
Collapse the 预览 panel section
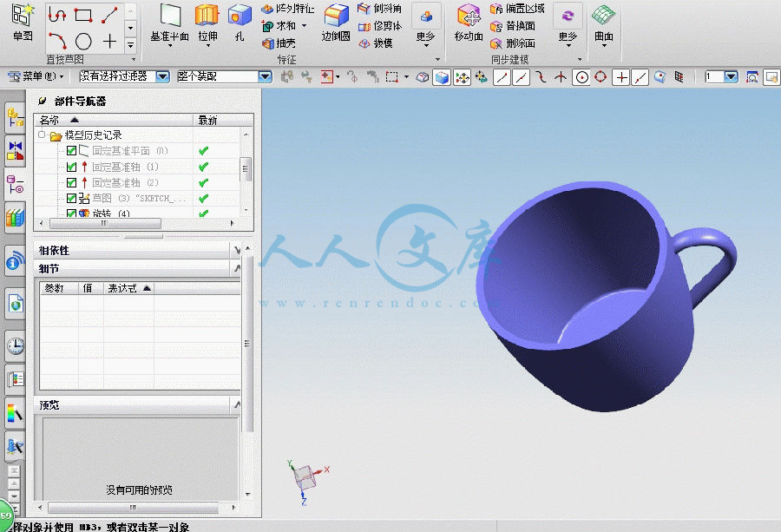tap(237, 405)
